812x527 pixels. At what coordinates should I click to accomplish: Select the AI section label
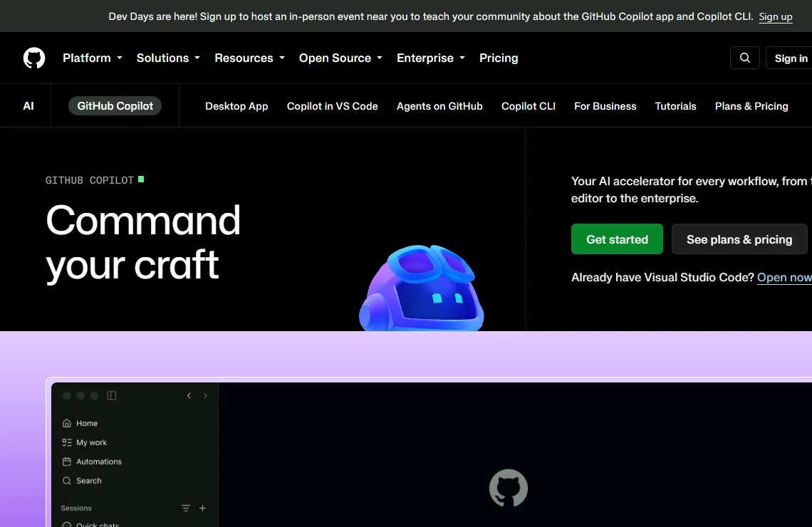coord(28,106)
